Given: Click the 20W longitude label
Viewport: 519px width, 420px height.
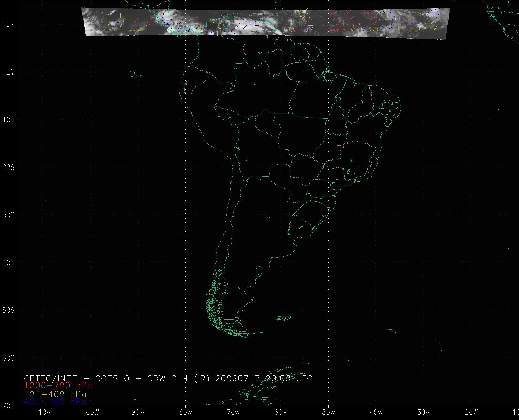Looking at the screenshot, I should [x=471, y=412].
